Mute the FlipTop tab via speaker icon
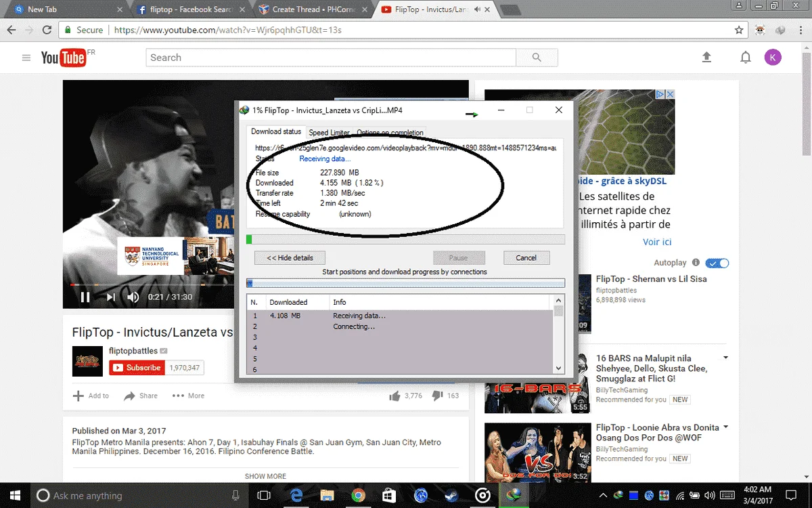812x508 pixels. click(x=478, y=9)
